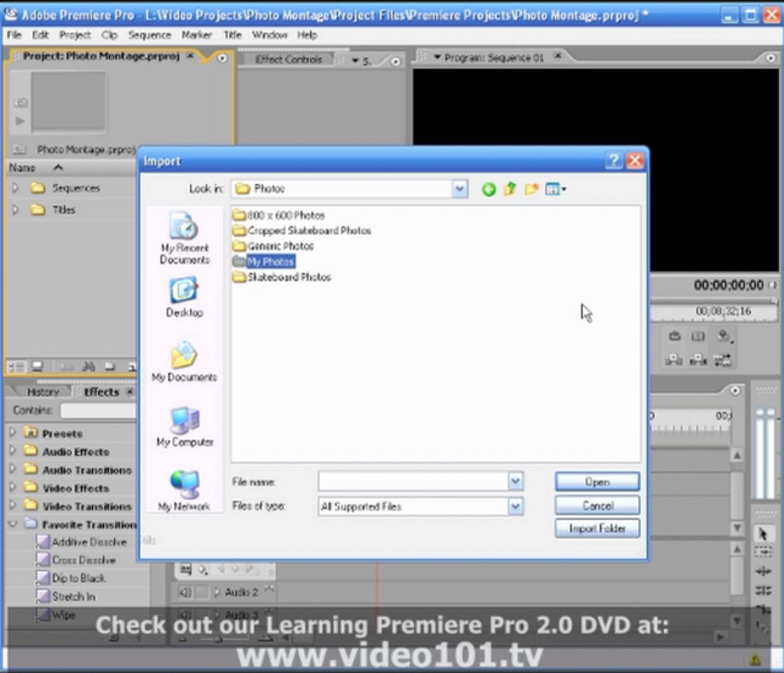Switch to the Effect Controls tab
Image resolution: width=784 pixels, height=673 pixels.
click(x=288, y=59)
